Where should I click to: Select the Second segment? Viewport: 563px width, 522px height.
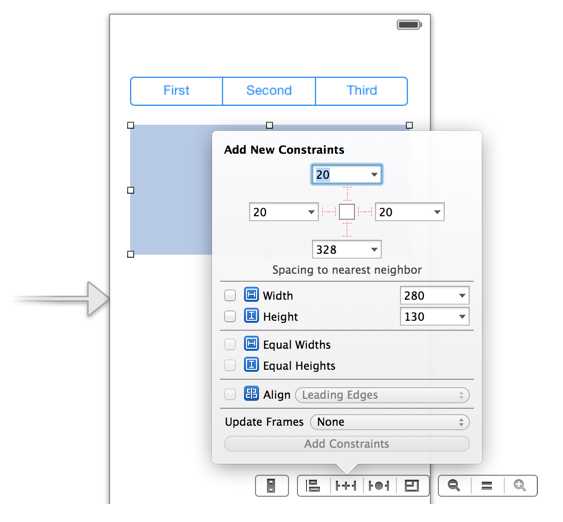(x=269, y=91)
